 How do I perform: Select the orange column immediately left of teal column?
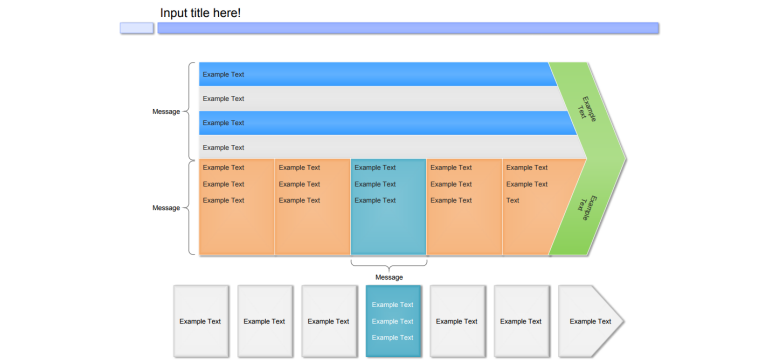click(313, 207)
